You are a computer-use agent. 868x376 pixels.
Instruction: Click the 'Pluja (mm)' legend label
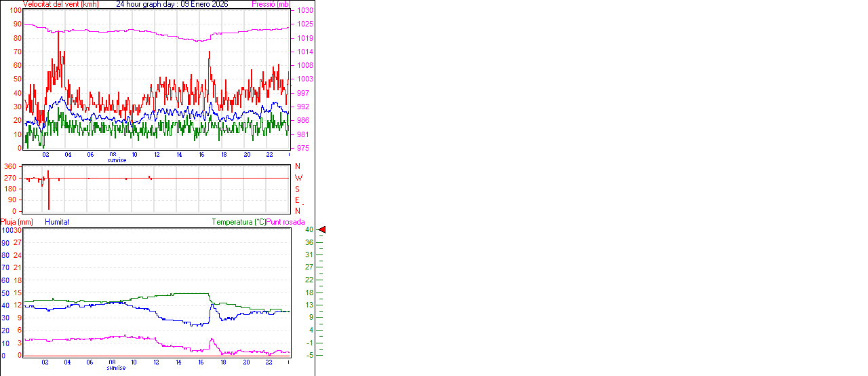pos(17,222)
